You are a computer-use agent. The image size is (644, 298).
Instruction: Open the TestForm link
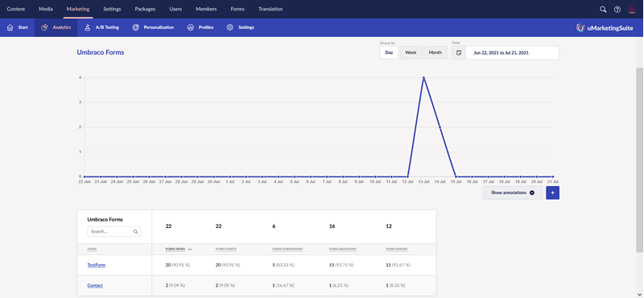click(97, 265)
